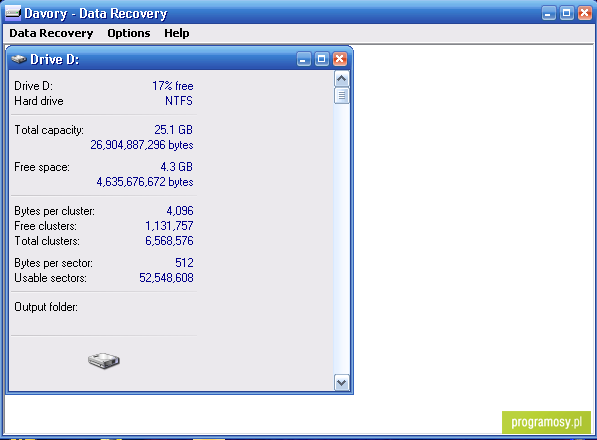Click the '512' bytes per sector value

tap(184, 263)
